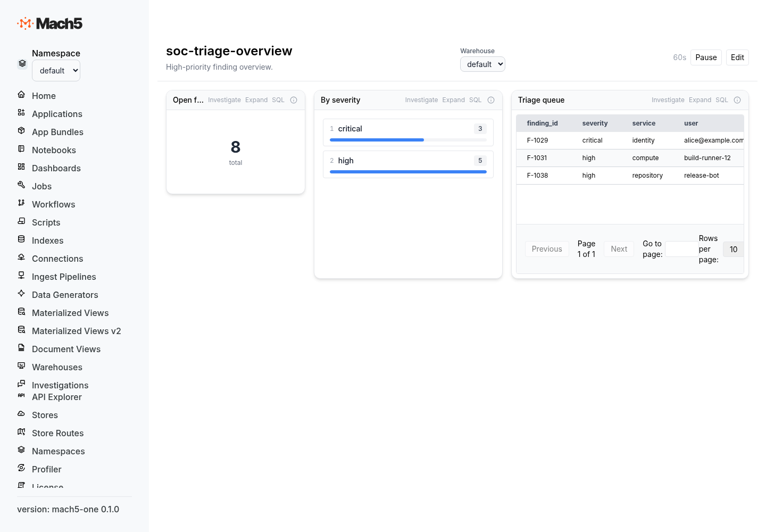Click the Connections icon

click(x=21, y=257)
